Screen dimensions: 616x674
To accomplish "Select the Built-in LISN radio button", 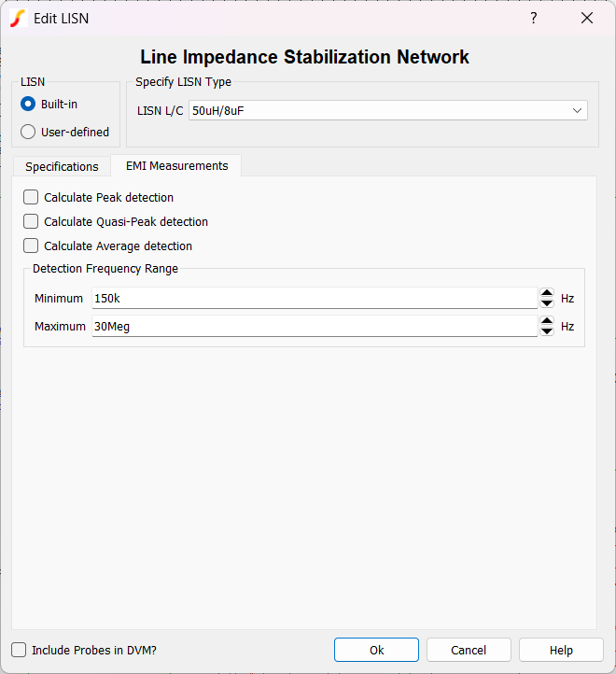I will click(x=28, y=104).
